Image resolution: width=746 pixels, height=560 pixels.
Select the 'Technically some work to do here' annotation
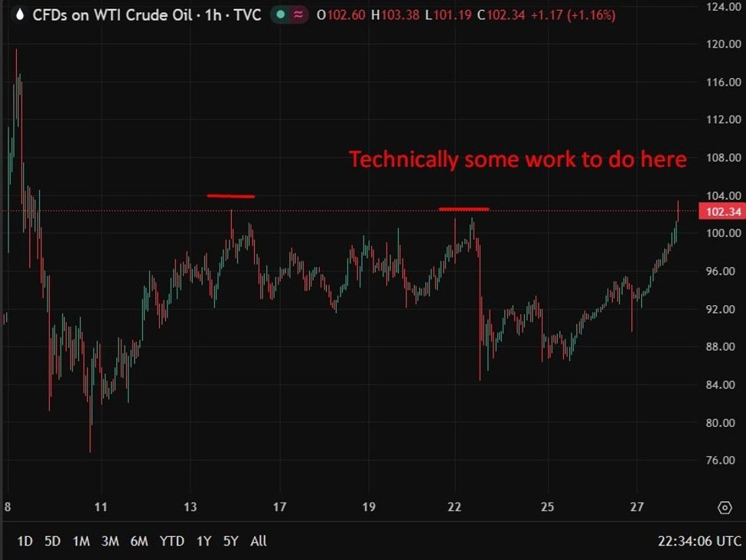point(518,159)
